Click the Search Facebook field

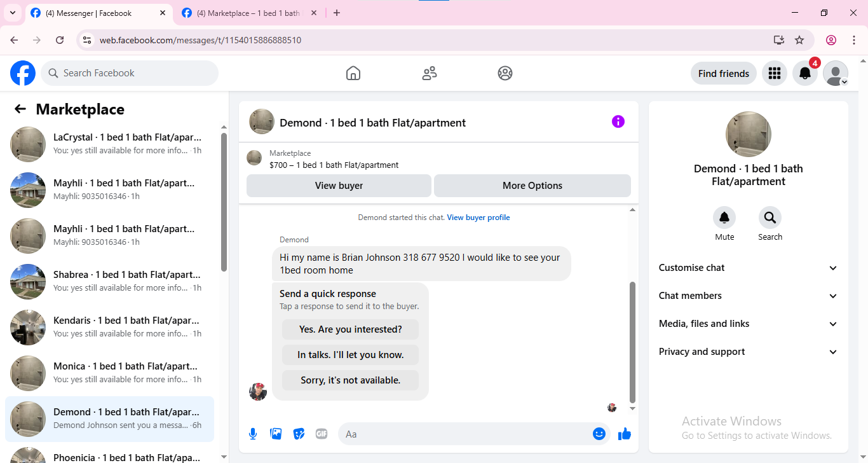pos(130,73)
